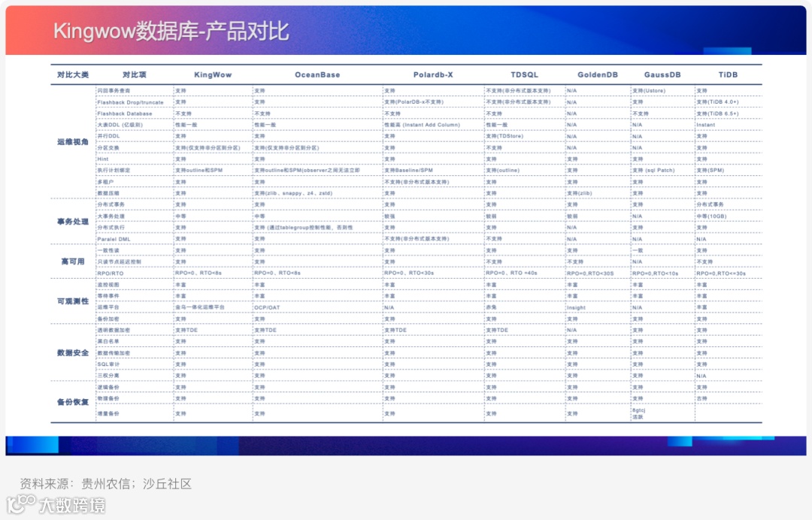Click the 'Flashback Drop/truncate' row label
The image size is (812, 520).
click(130, 102)
